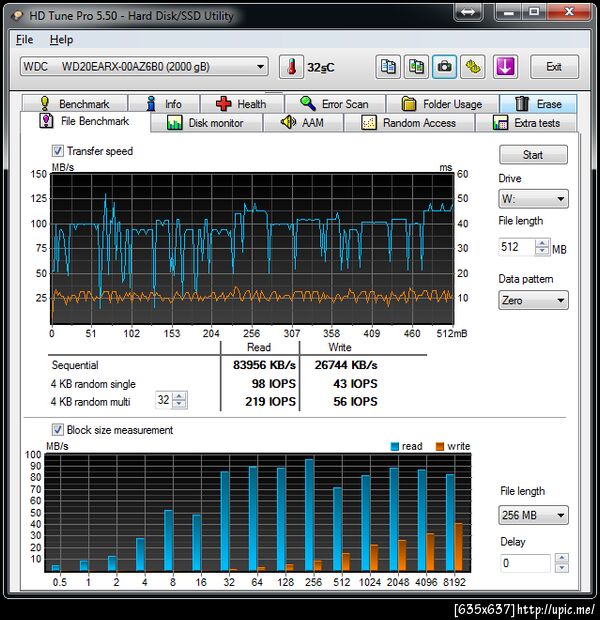This screenshot has height=620, width=600.
Task: Click the Sequential row label
Action: click(x=75, y=365)
